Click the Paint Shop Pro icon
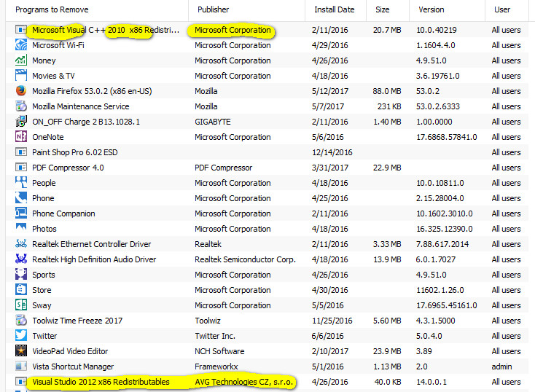Viewport: 535px width, 392px height. 21,152
